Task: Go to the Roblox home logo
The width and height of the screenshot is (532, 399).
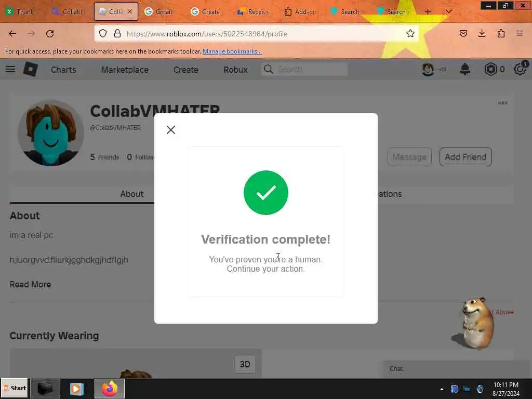Action: click(31, 69)
